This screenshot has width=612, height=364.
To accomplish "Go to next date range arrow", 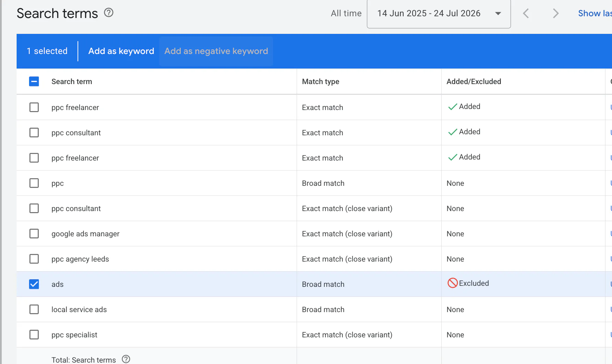I will (556, 13).
